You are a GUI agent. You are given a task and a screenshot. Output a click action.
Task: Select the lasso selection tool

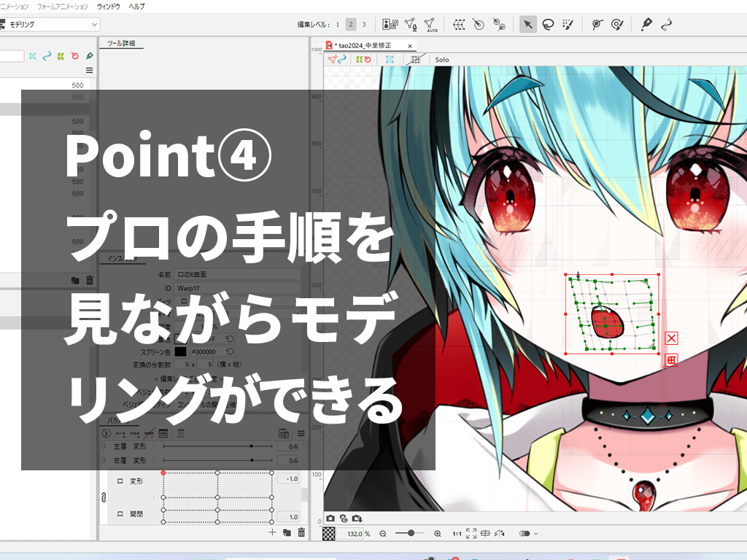click(x=548, y=24)
